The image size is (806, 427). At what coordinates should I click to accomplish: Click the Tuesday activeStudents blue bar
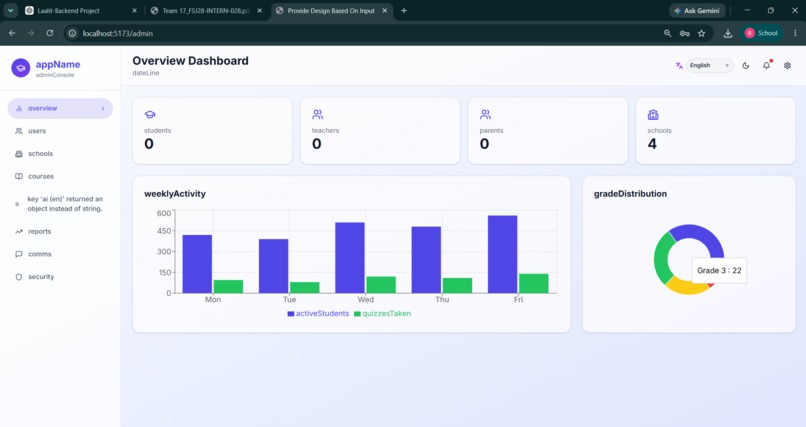[273, 266]
